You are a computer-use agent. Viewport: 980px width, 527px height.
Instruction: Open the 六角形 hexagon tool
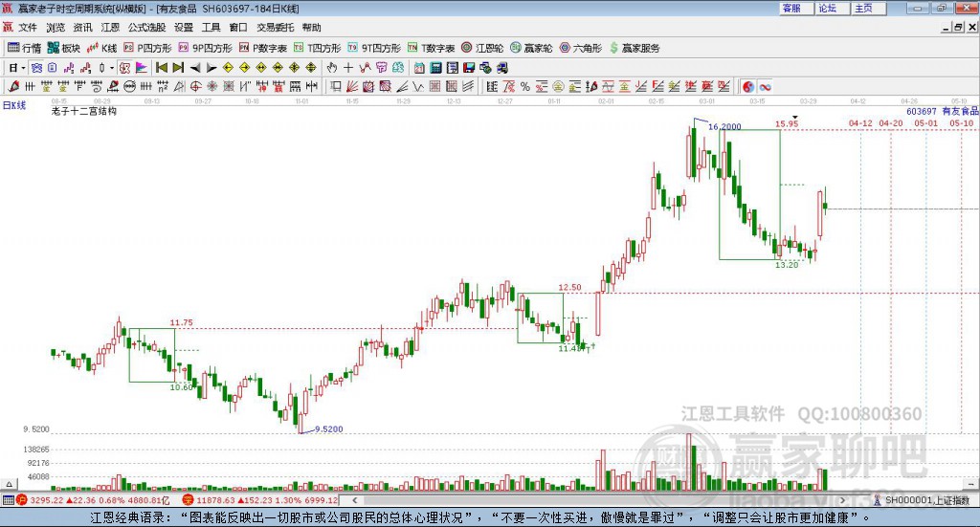pyautogui.click(x=580, y=48)
